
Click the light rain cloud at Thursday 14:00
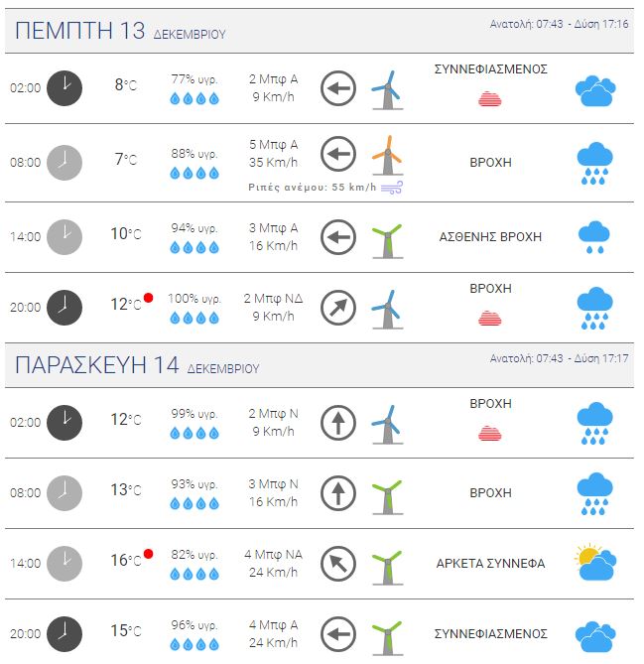point(593,237)
